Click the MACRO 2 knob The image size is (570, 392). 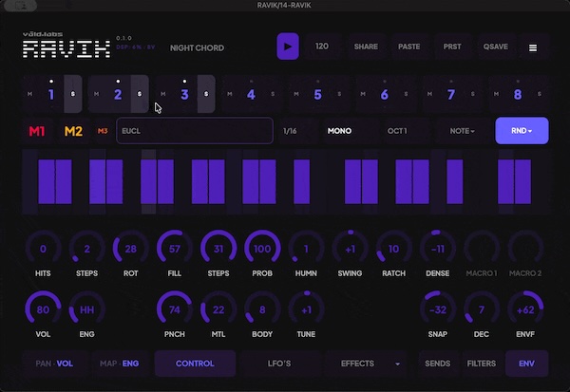525,249
